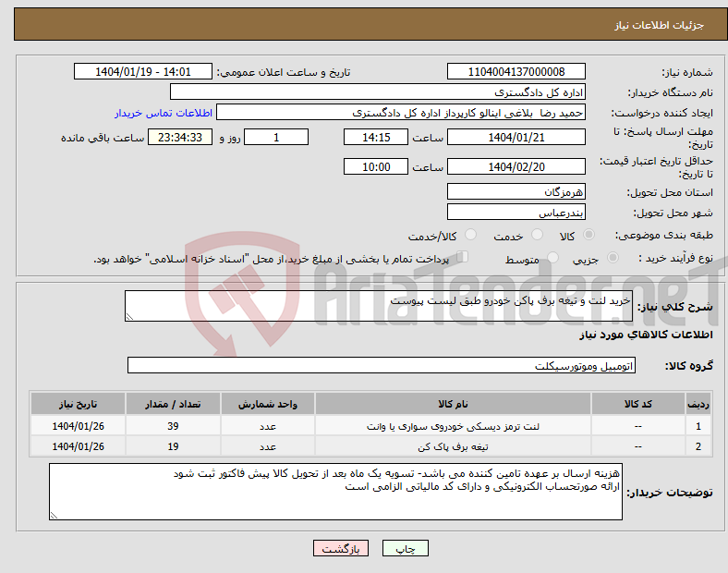Click the validity time field 10:00
This screenshot has height=573, width=728.
(x=376, y=166)
